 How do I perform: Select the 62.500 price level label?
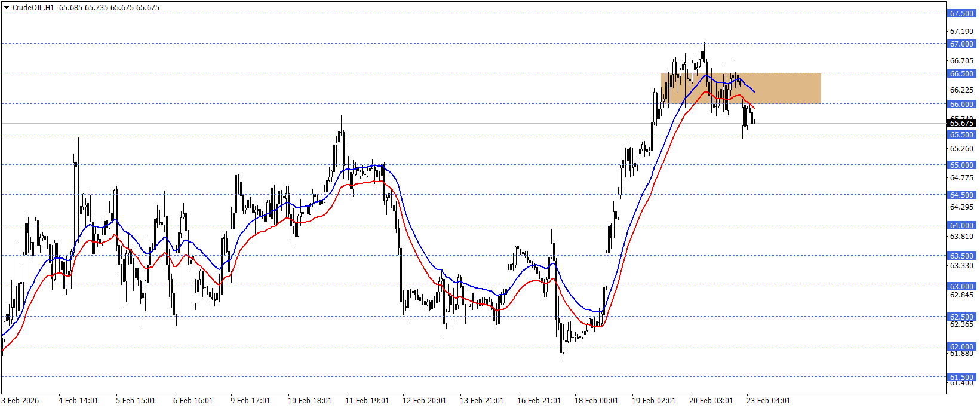click(x=961, y=317)
